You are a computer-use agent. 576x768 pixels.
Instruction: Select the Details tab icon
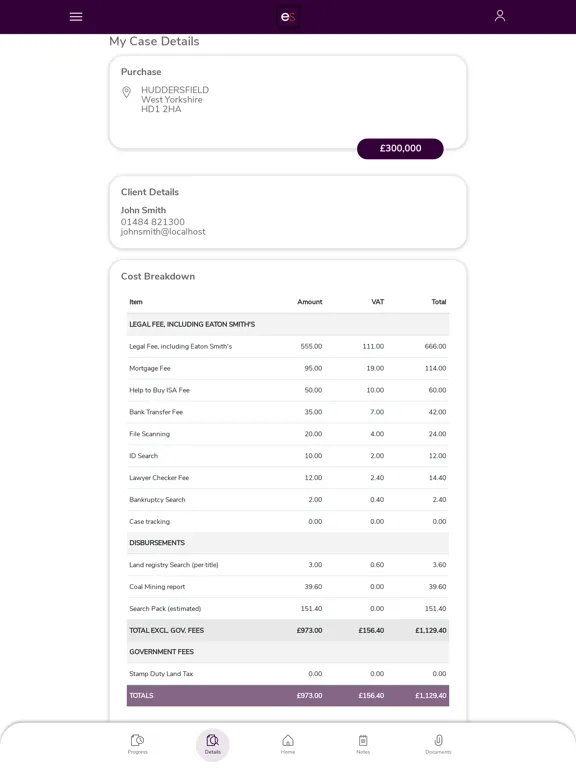click(x=213, y=744)
